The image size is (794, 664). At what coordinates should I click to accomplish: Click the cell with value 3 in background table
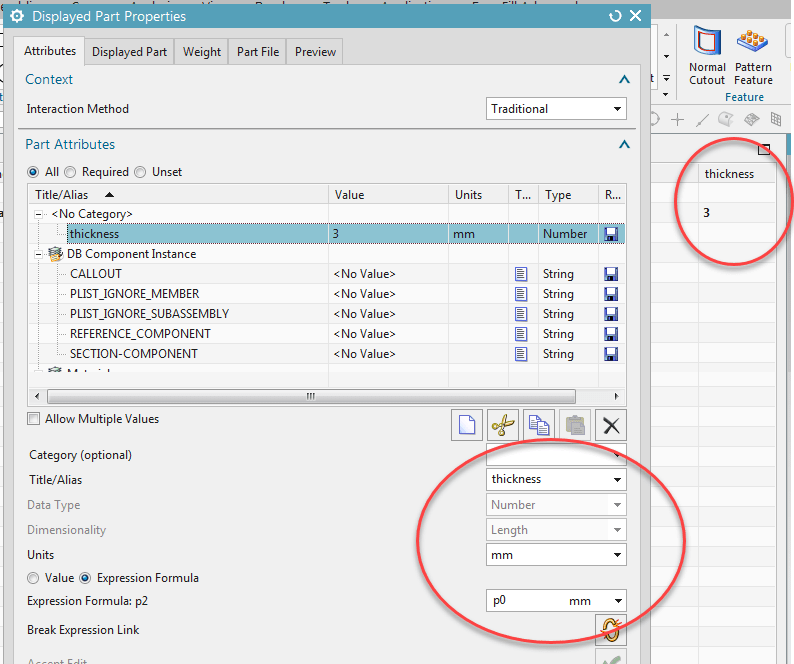click(x=737, y=213)
